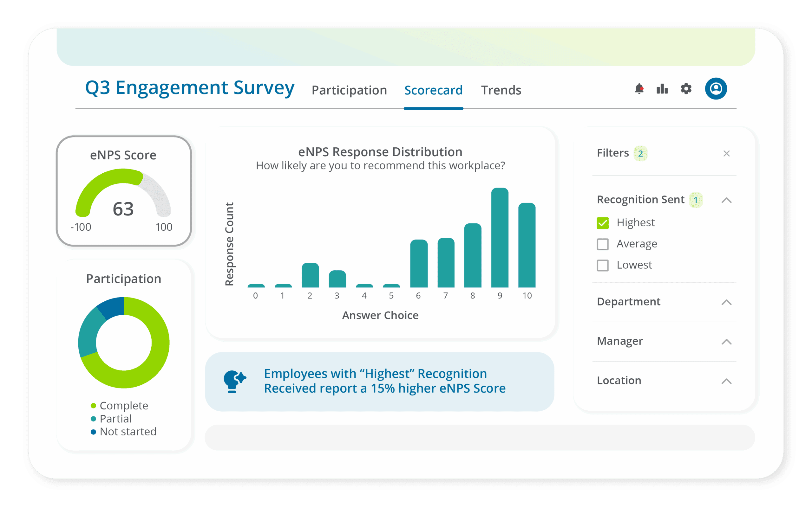Switch to the Participation tab
Viewport: 812px width, 507px height.
point(349,90)
